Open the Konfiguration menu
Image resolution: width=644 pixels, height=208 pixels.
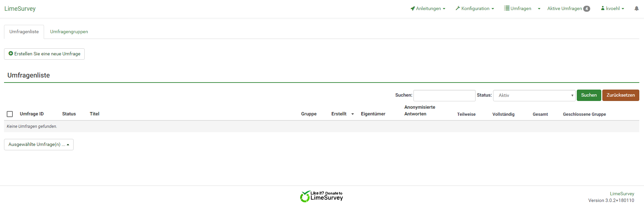tap(475, 9)
